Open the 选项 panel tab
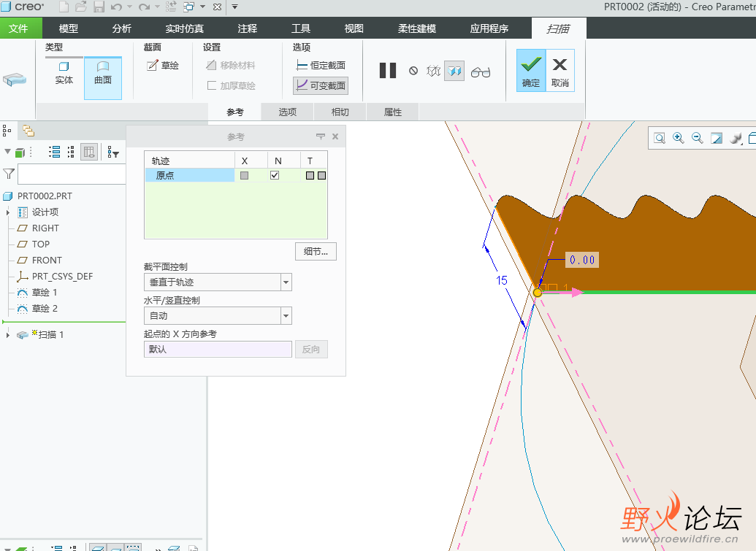756x551 pixels. tap(287, 112)
